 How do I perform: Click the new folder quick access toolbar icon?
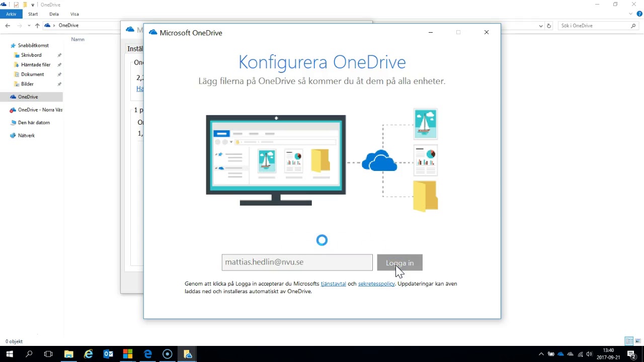point(25,5)
